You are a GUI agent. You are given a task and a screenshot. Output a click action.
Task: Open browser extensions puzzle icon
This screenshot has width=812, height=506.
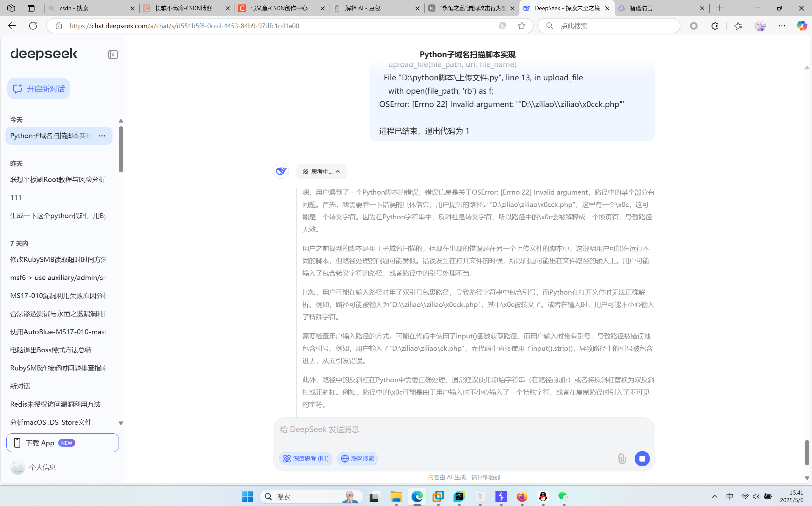pyautogui.click(x=714, y=26)
